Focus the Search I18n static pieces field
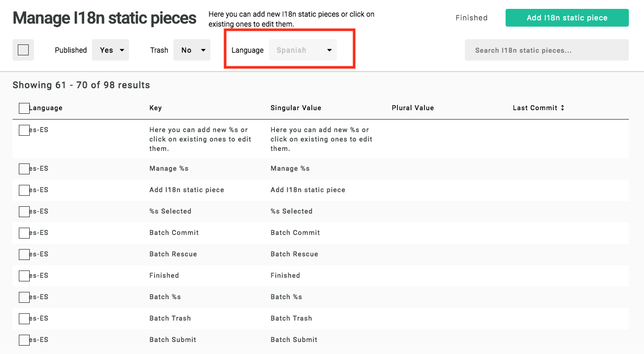644x354 pixels. pos(546,50)
